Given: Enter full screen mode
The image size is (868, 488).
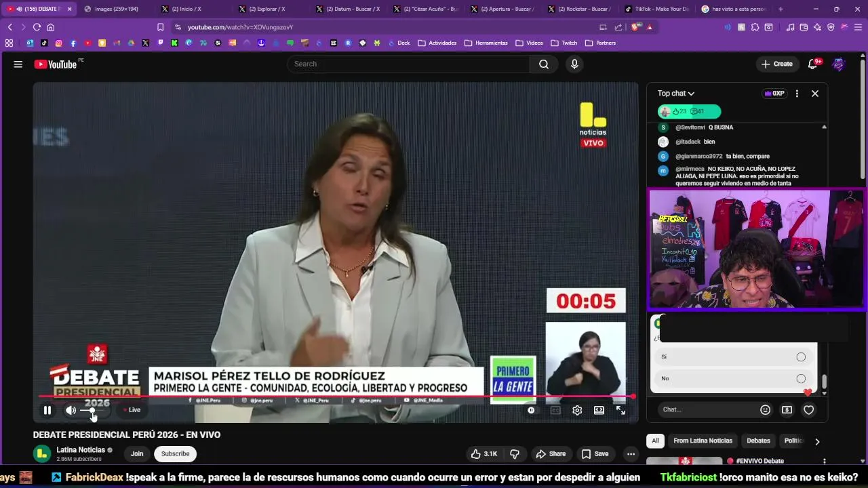Looking at the screenshot, I should [x=620, y=410].
